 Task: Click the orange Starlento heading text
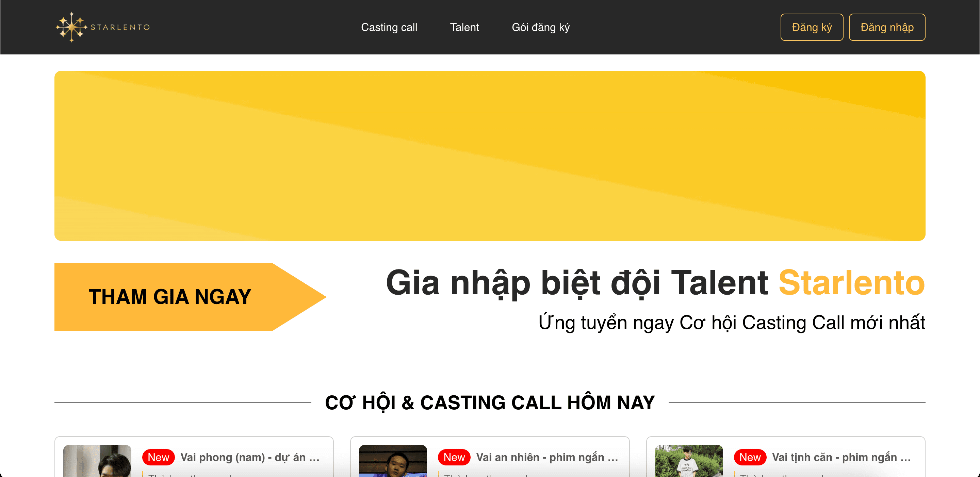tap(851, 283)
